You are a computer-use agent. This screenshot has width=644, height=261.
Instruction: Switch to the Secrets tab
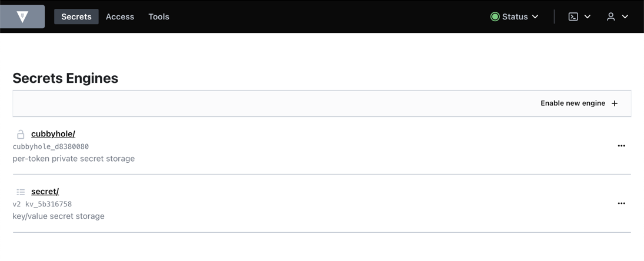point(76,16)
